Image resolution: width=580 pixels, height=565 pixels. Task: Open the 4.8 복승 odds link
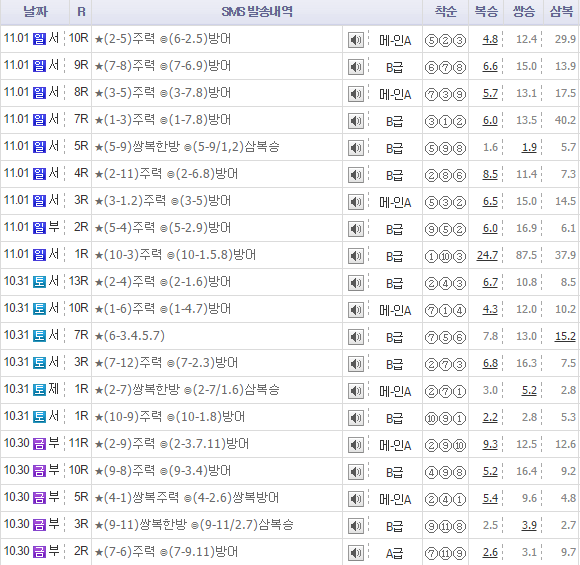[490, 39]
